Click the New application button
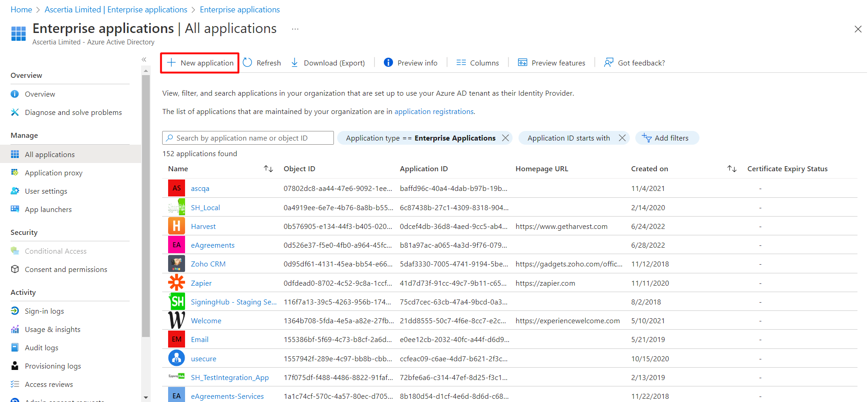The width and height of the screenshot is (868, 402). [x=200, y=63]
